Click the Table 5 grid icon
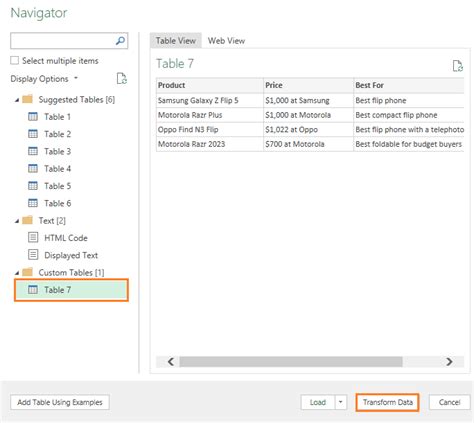The image size is (474, 423). pyautogui.click(x=33, y=186)
